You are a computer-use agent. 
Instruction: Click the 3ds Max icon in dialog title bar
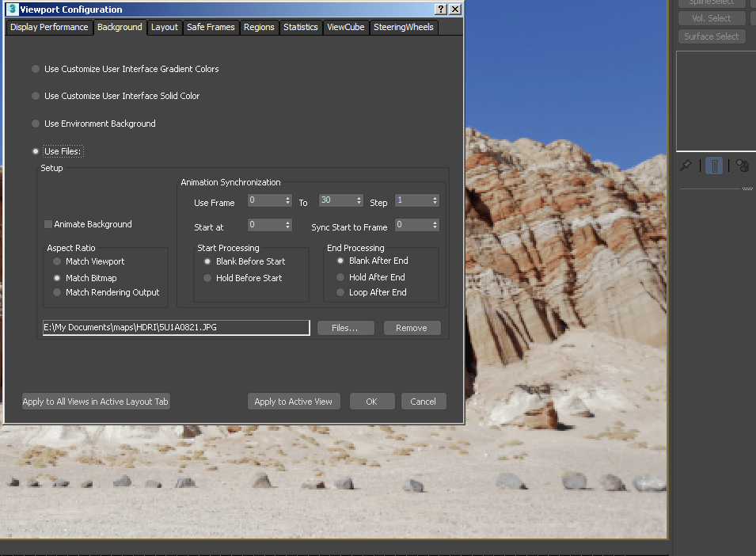(12, 10)
